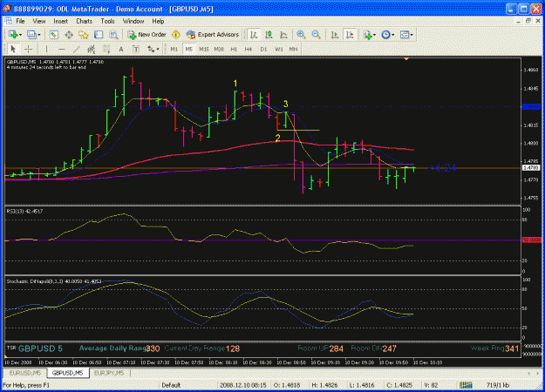The height and width of the screenshot is (392, 545).
Task: Open the View menu
Action: [39, 21]
